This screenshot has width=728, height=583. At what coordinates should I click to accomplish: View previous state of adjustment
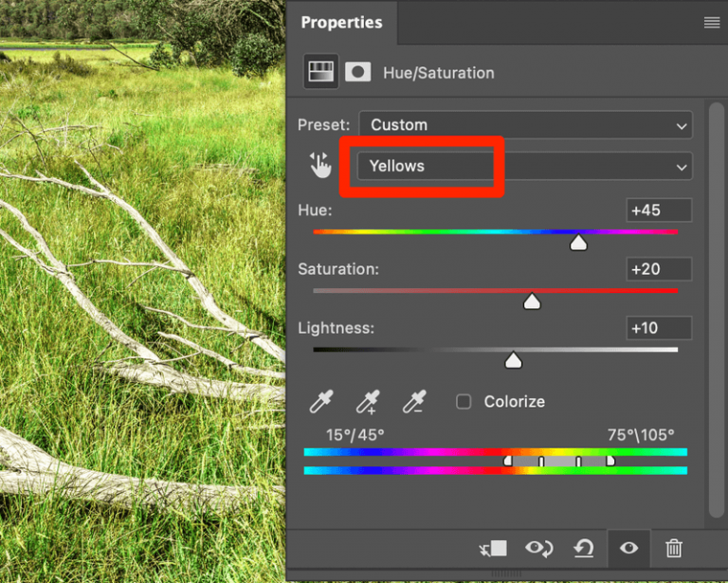click(539, 548)
